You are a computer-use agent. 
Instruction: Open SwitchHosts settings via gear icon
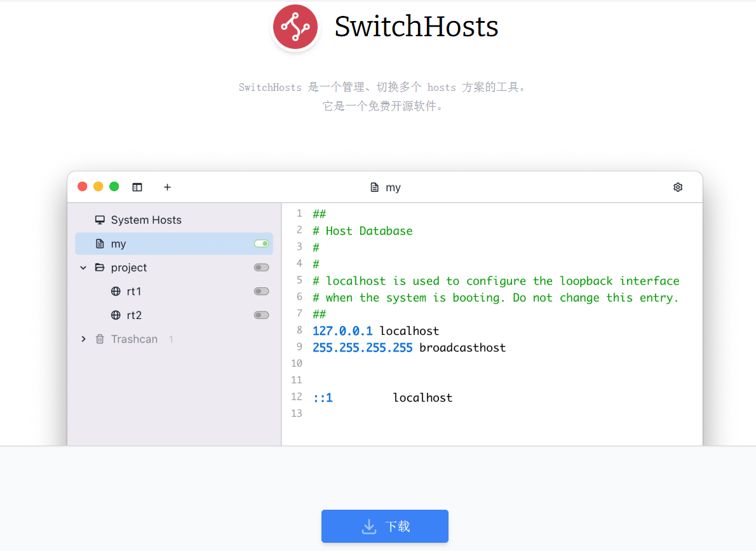(677, 187)
